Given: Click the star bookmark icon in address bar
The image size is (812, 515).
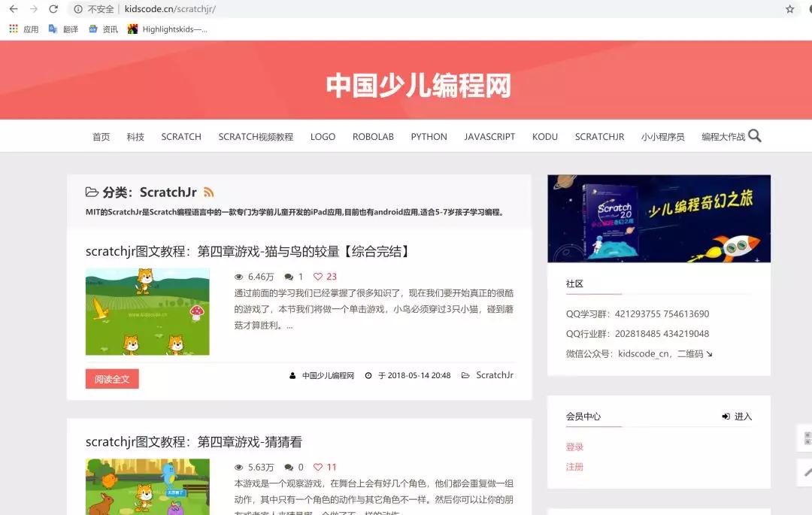Looking at the screenshot, I should (789, 11).
